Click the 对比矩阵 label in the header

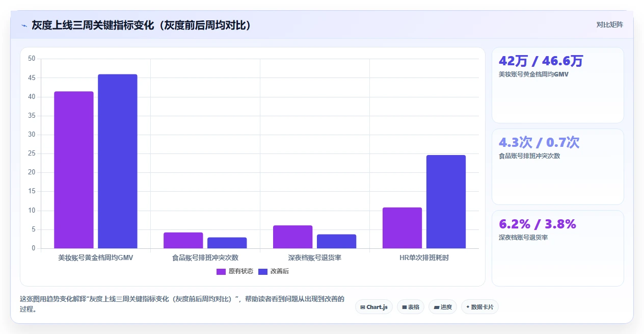[x=609, y=24]
